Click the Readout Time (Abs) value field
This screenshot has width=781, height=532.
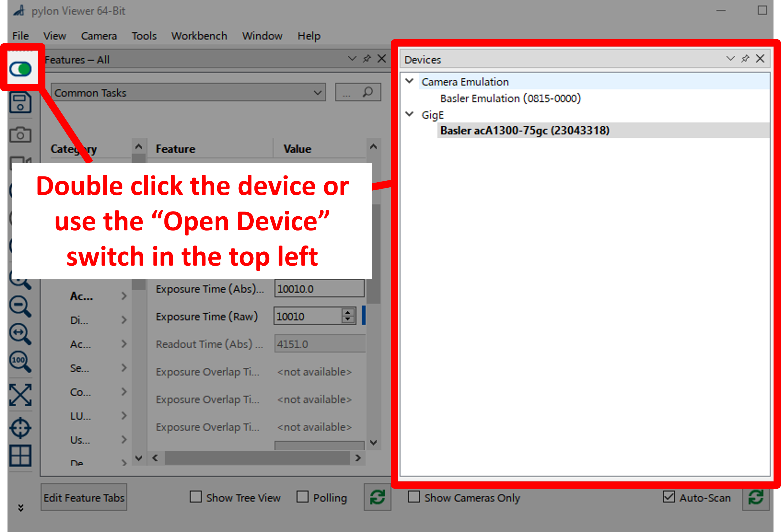320,344
